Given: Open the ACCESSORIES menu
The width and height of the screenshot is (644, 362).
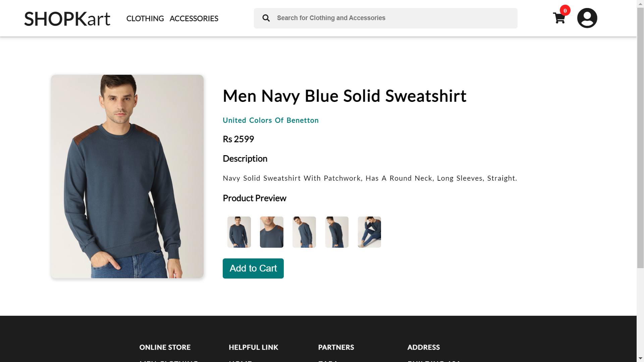Looking at the screenshot, I should 194,18.
